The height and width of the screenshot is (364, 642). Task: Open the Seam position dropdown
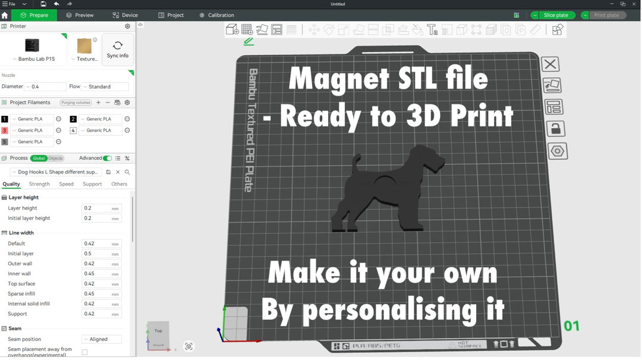(x=102, y=338)
